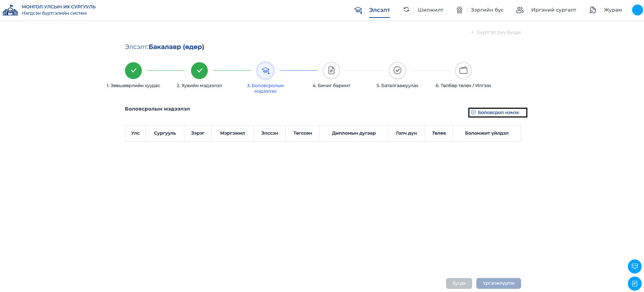This screenshot has height=292, width=644.
Task: Select step 1 Зөвшөөрлийн хуудас green check
Action: [133, 71]
